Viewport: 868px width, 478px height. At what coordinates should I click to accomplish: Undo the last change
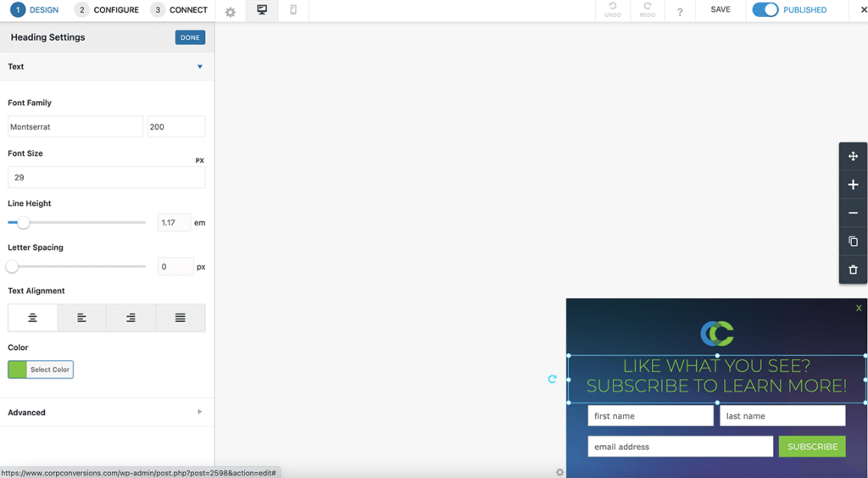coord(612,10)
